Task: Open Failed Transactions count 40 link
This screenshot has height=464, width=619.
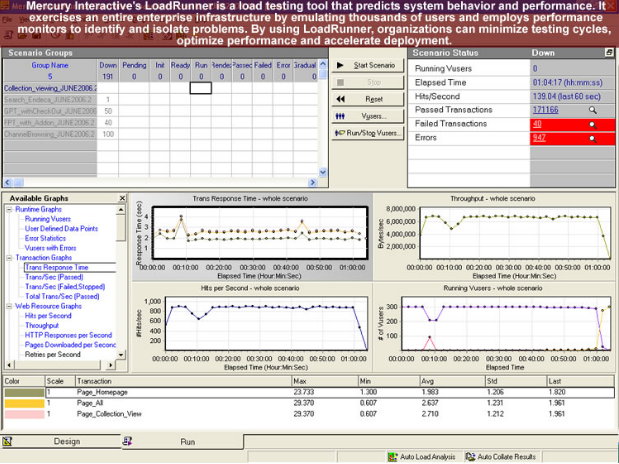Action: point(537,124)
